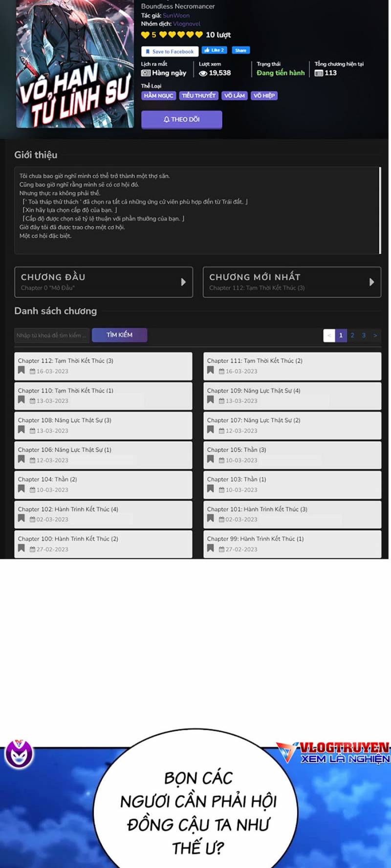
Task: Switch to chapter list page 2
Action: click(x=352, y=335)
